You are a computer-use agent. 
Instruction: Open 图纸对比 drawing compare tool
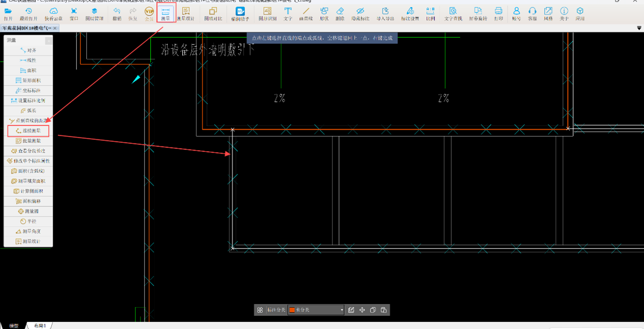tap(213, 14)
